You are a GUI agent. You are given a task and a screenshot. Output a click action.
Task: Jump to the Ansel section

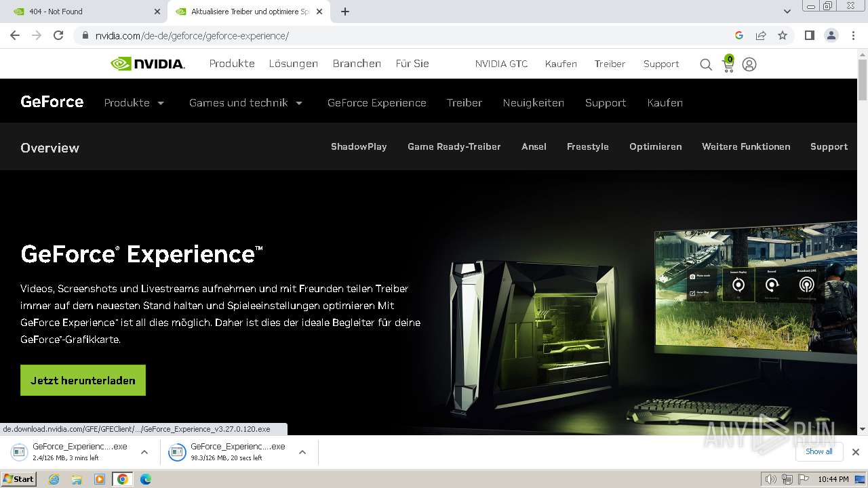coord(534,146)
